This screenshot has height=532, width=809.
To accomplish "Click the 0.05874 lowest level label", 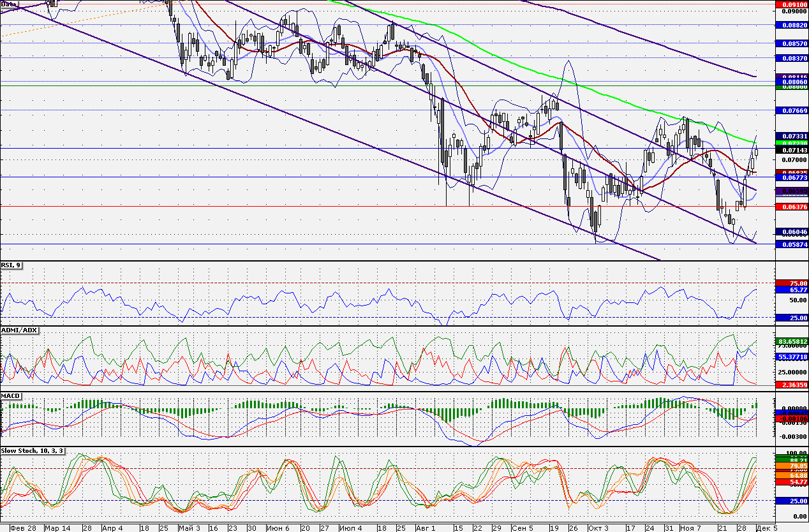I will click(791, 244).
